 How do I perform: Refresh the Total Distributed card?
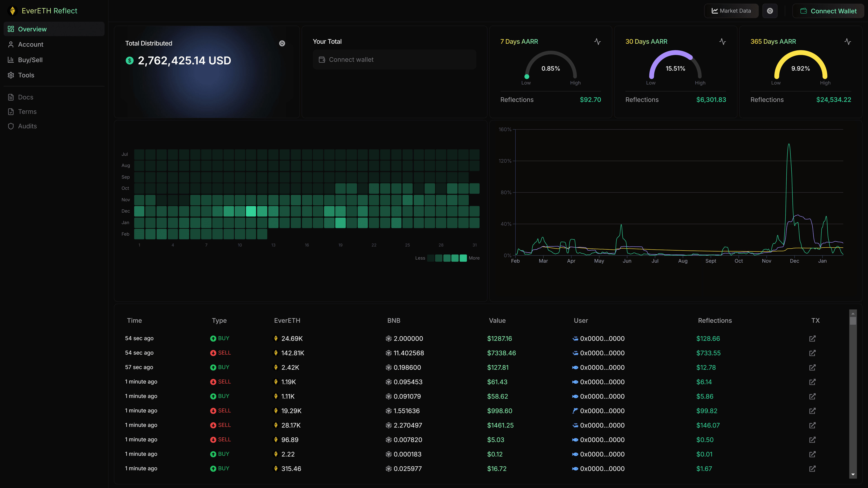(282, 43)
